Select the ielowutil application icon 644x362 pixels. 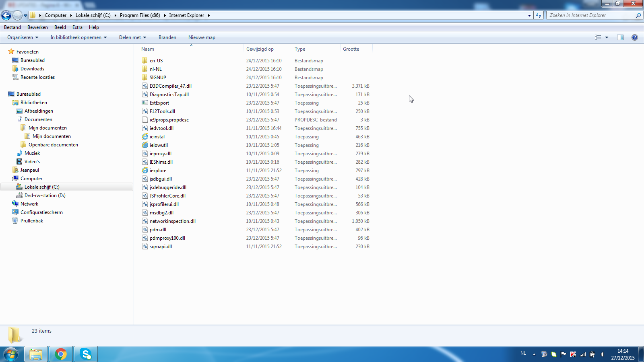click(x=145, y=145)
